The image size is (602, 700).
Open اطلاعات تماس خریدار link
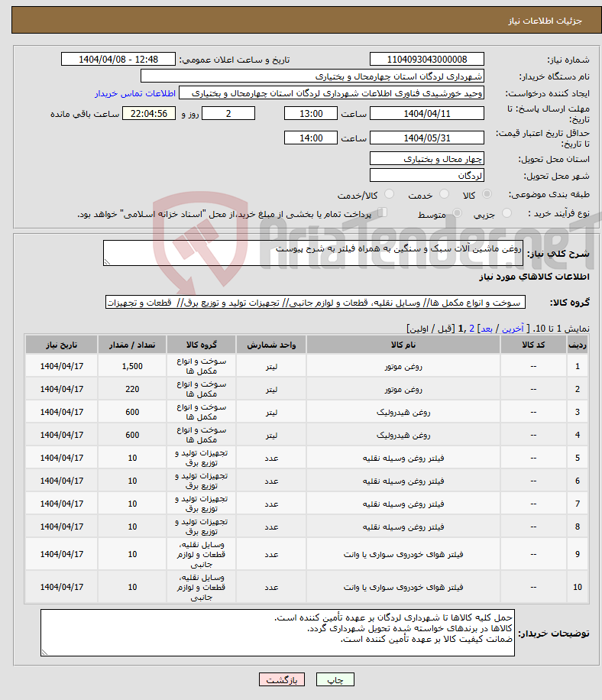(x=135, y=93)
